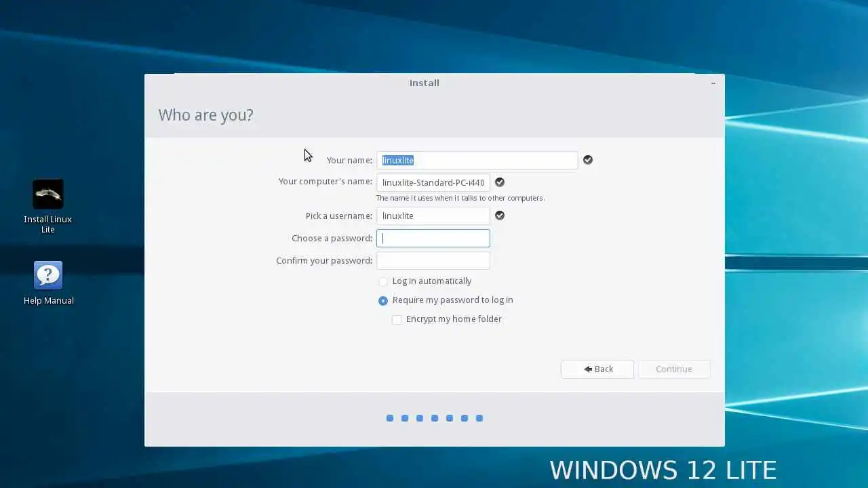Screen dimensions: 868x488
Task: Edit the Your computer's name field
Action: pos(433,182)
